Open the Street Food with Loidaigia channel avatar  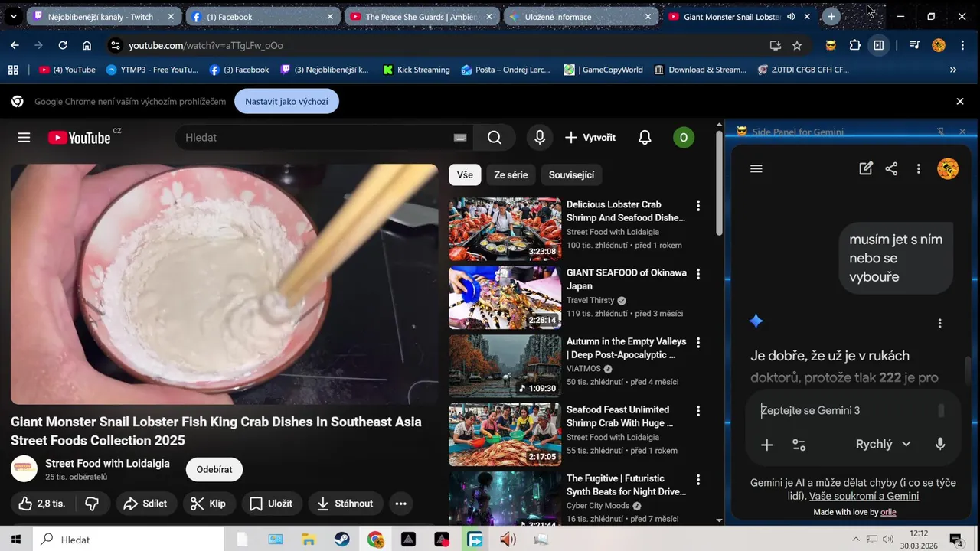[x=24, y=469]
